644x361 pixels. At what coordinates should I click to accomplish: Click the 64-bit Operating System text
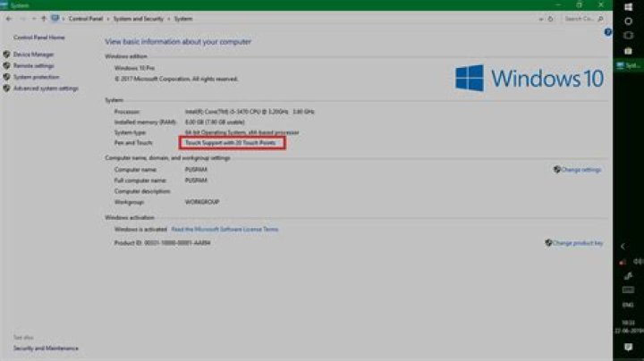coord(241,132)
